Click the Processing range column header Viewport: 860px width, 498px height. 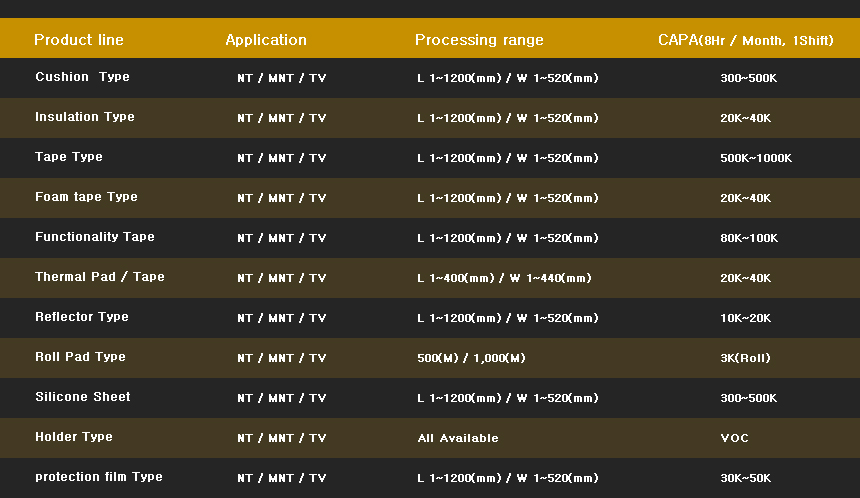pyautogui.click(x=479, y=40)
